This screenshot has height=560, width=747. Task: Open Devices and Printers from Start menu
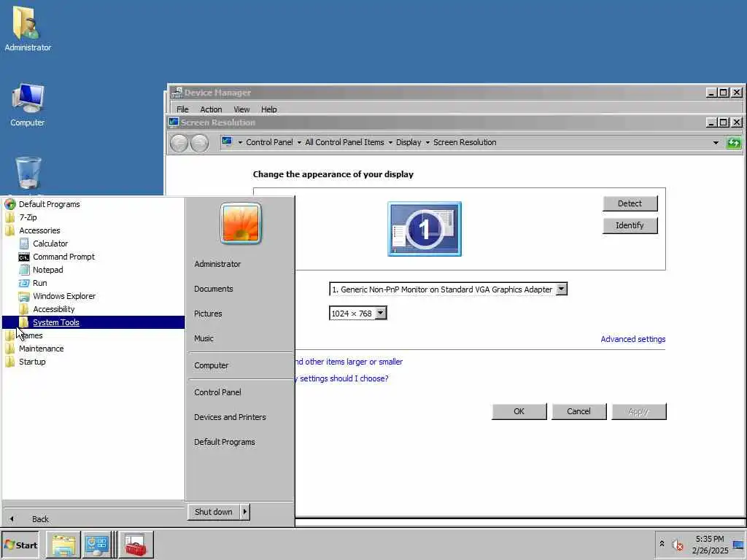click(230, 417)
